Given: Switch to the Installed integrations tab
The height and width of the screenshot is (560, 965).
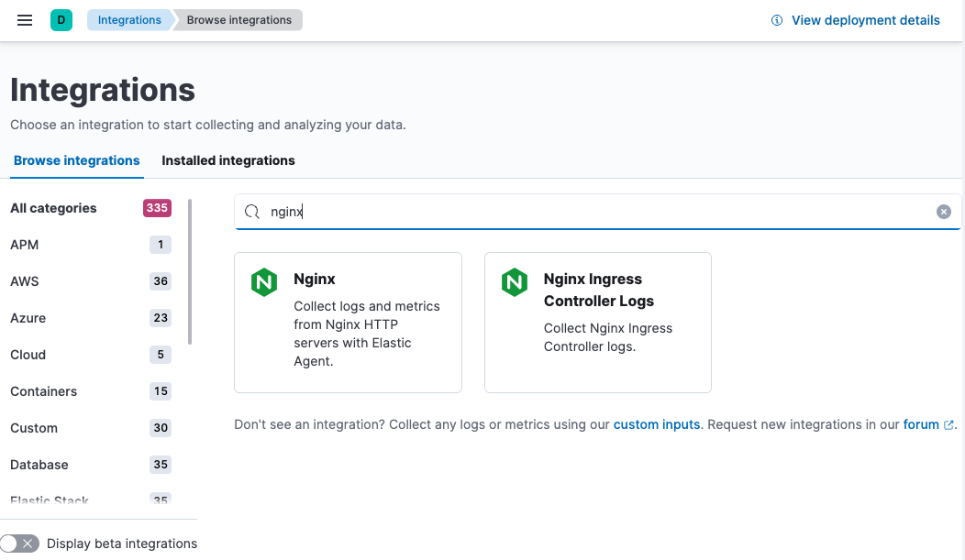Looking at the screenshot, I should (227, 160).
